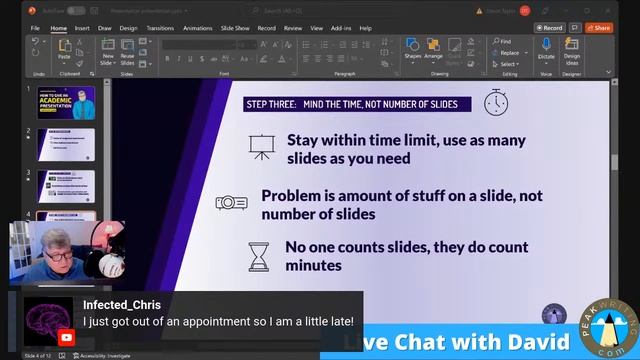Screen dimensions: 640x360
Task: Apply the font color
Action: (283, 59)
